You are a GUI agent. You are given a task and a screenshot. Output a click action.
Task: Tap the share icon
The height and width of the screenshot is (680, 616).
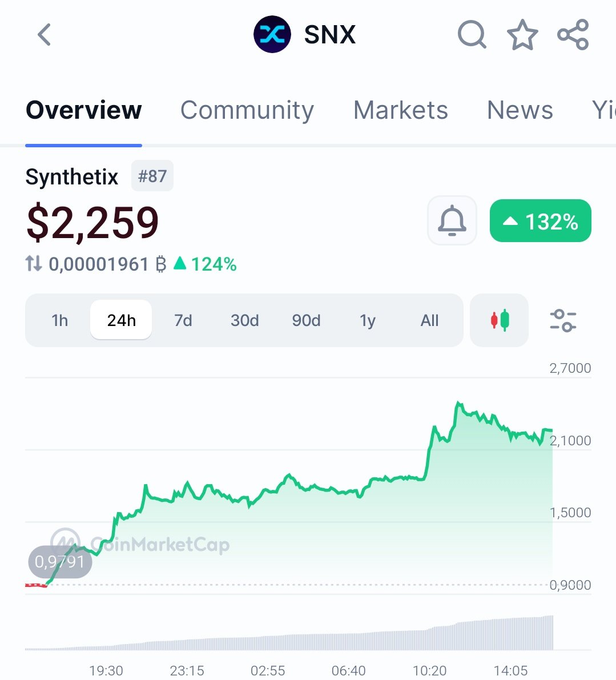573,34
